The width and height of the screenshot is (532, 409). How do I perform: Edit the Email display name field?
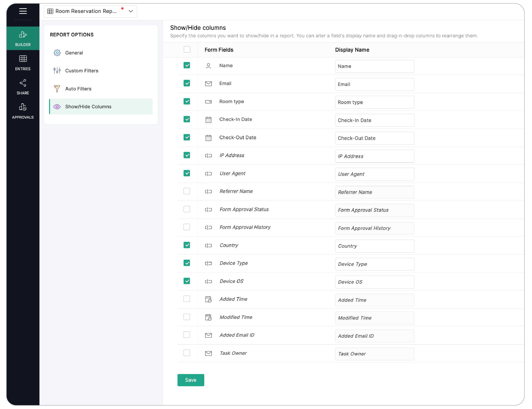point(374,84)
